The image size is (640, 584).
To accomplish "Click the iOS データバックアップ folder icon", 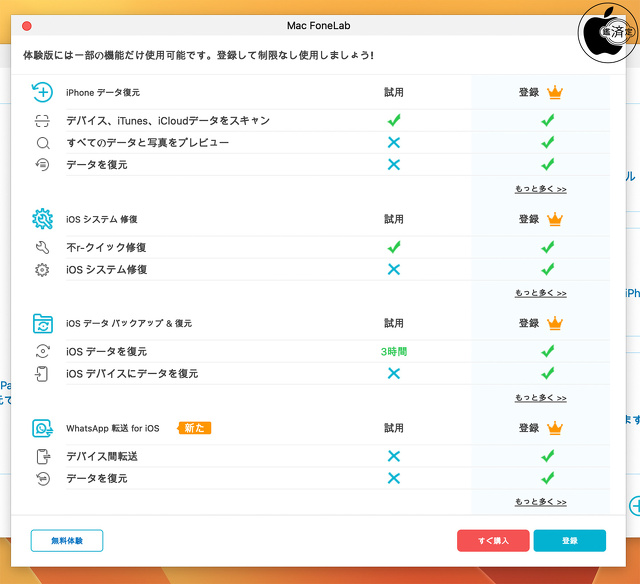I will pyautogui.click(x=42, y=323).
